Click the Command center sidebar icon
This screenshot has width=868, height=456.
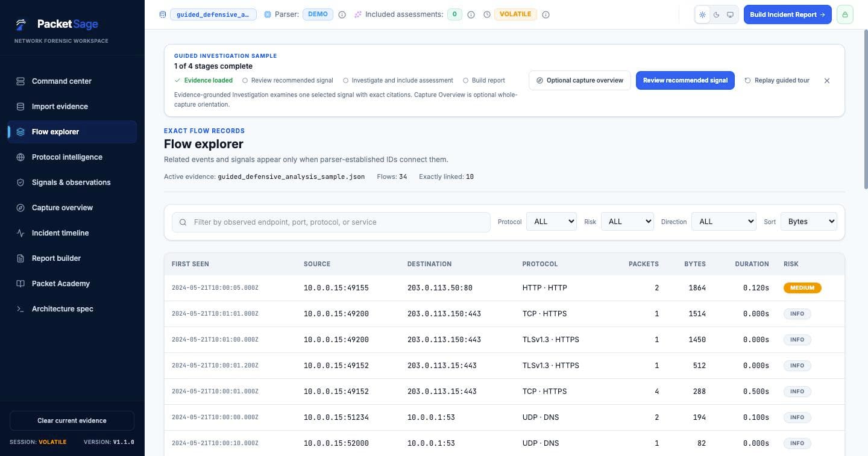(x=20, y=81)
